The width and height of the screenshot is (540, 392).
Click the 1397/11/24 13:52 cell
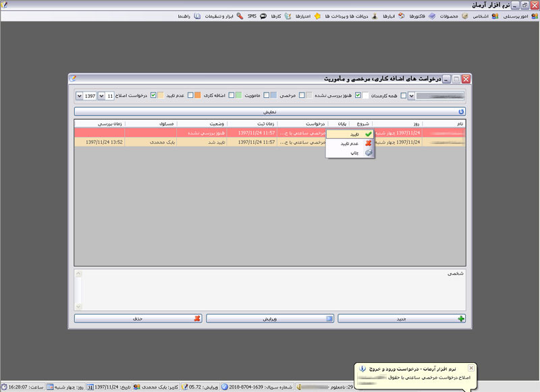tap(100, 142)
